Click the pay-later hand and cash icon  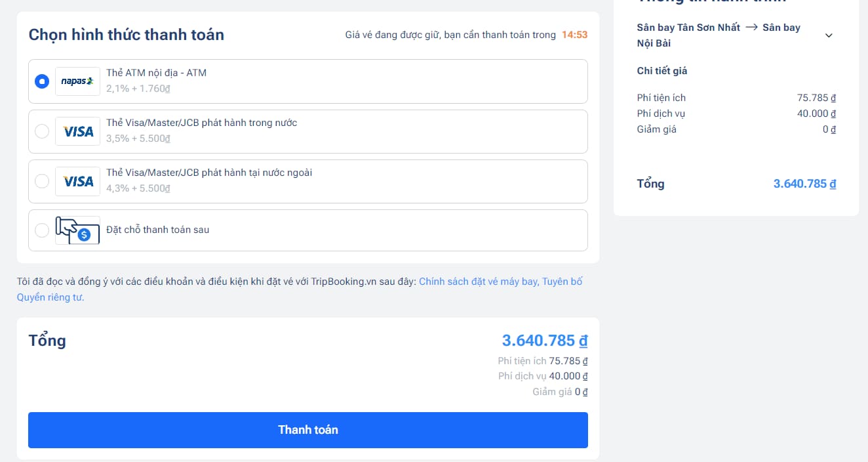[77, 230]
